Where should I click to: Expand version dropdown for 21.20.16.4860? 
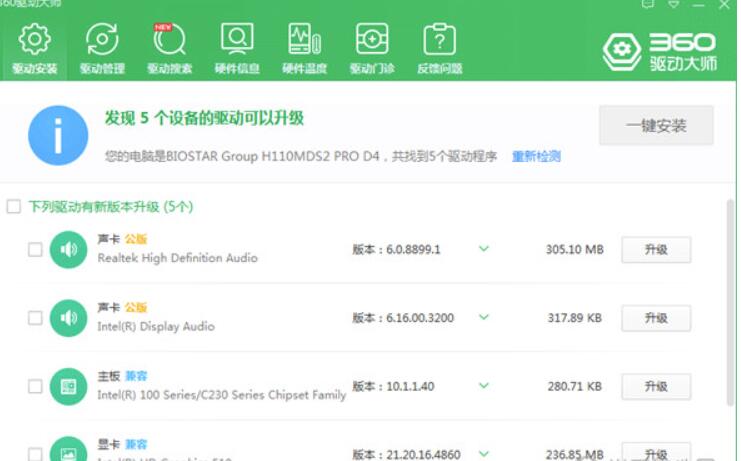point(483,454)
